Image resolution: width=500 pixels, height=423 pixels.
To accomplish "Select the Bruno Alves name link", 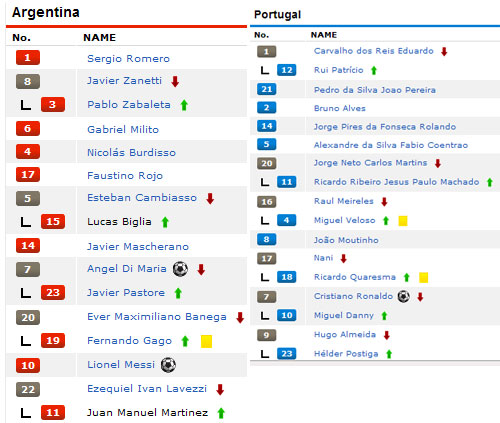I will 340,108.
